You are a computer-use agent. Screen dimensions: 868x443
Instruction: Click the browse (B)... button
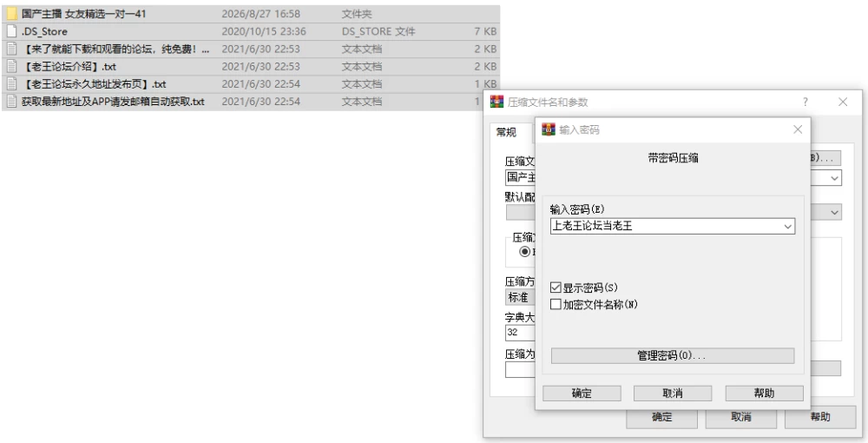(825, 158)
